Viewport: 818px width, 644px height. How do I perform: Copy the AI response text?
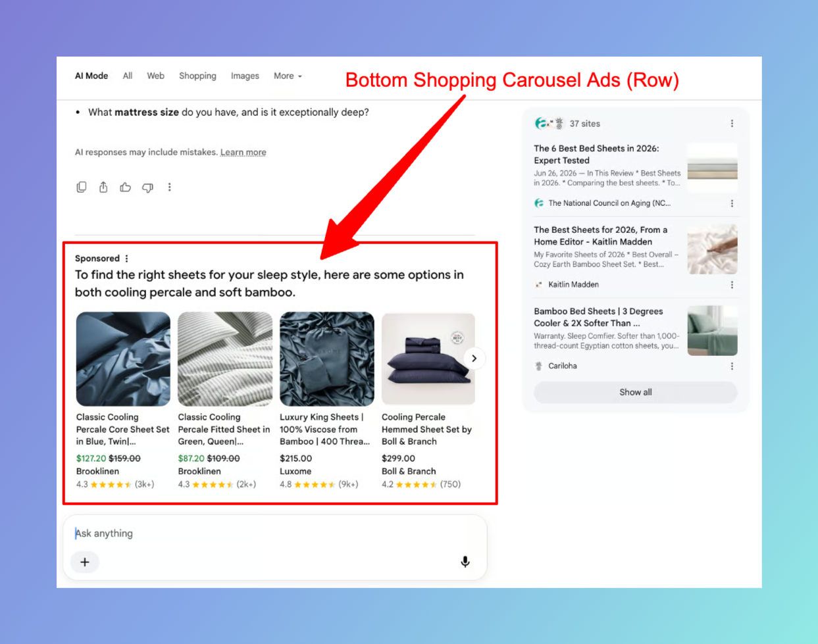pyautogui.click(x=82, y=187)
